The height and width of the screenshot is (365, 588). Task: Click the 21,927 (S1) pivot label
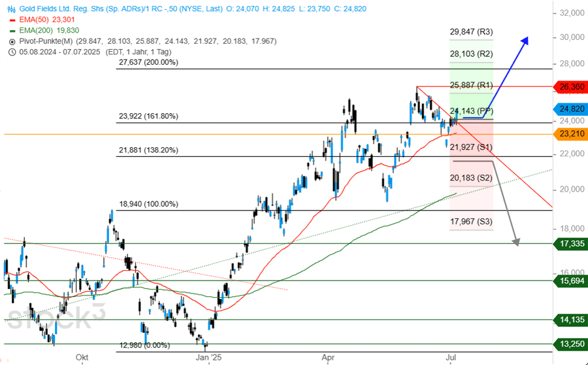pos(471,147)
